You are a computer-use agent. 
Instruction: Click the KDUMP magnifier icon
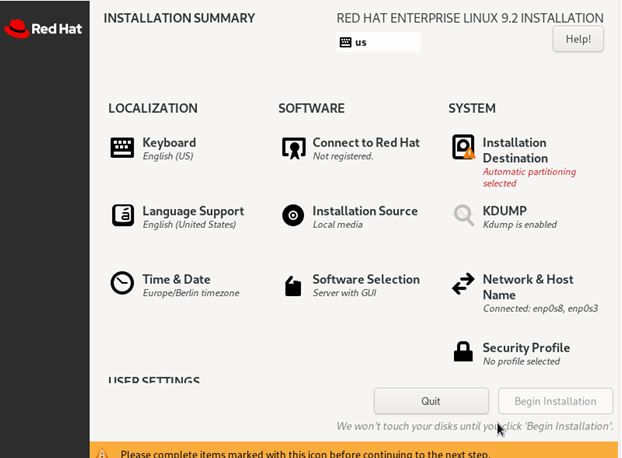pos(463,215)
